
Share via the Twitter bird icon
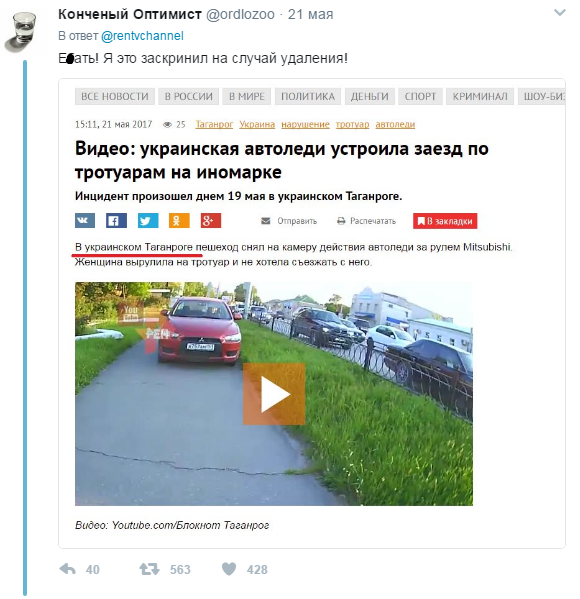point(148,221)
